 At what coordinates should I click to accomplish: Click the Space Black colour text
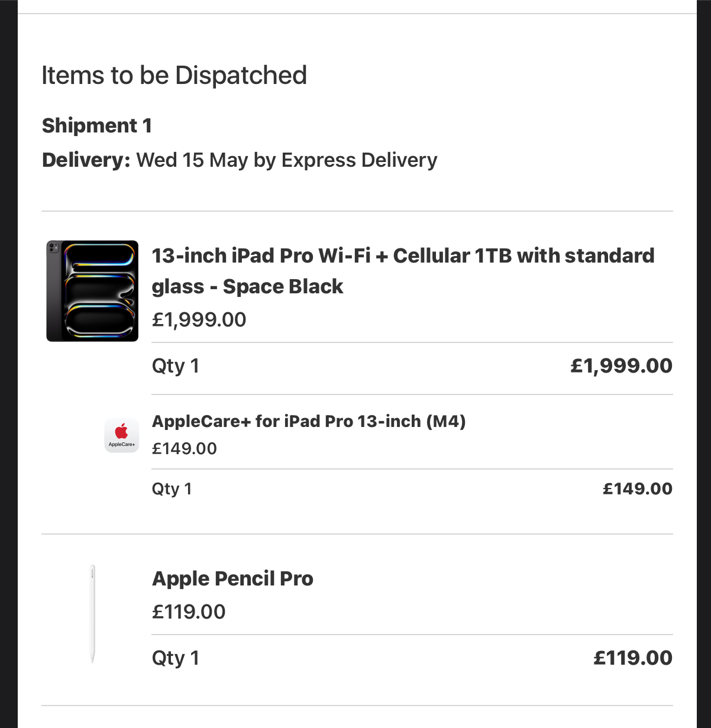tap(283, 286)
